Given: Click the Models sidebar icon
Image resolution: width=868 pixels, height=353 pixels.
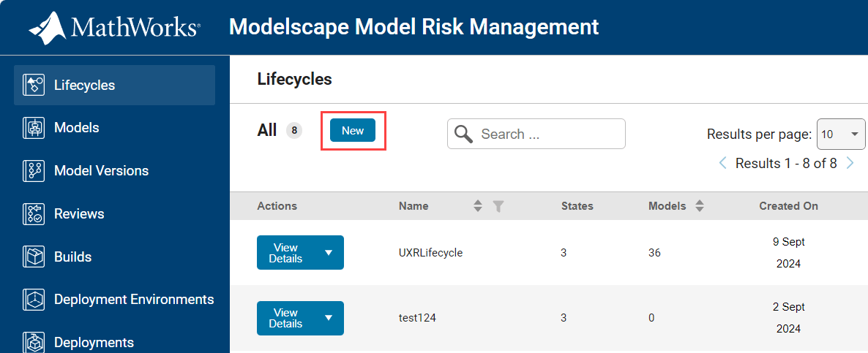Looking at the screenshot, I should (x=34, y=128).
